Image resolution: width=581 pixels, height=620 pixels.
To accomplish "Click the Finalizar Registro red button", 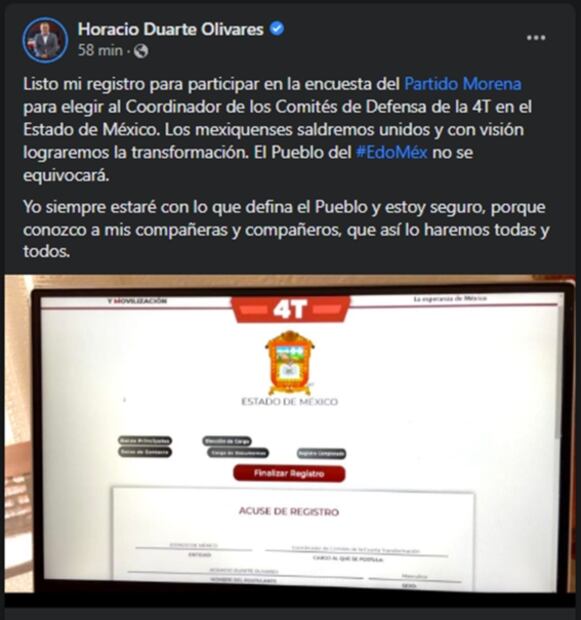I will coord(289,473).
